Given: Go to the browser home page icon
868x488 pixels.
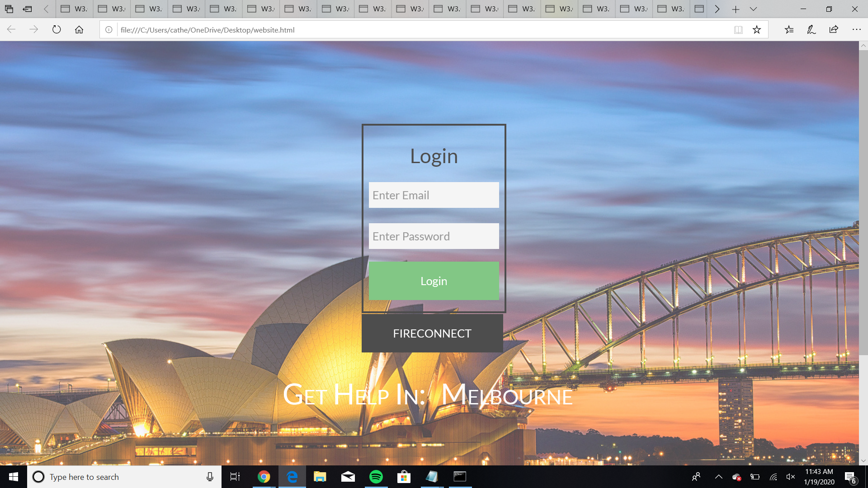Looking at the screenshot, I should 79,30.
